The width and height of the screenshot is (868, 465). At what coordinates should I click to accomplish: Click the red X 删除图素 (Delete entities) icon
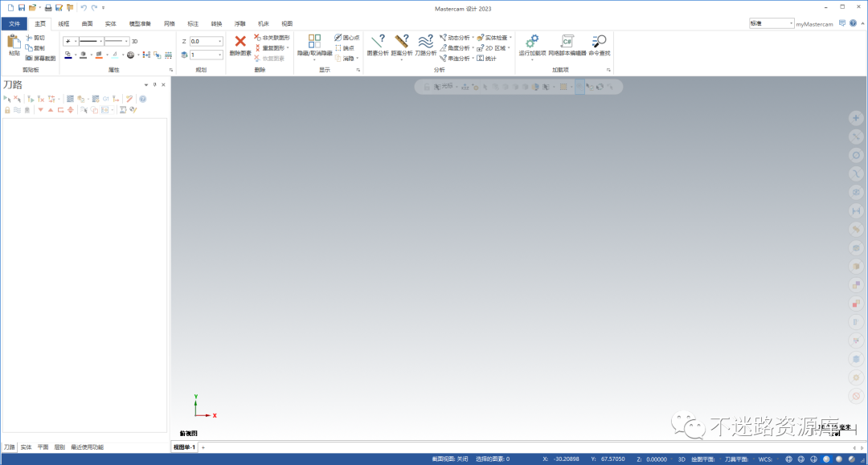click(x=240, y=42)
